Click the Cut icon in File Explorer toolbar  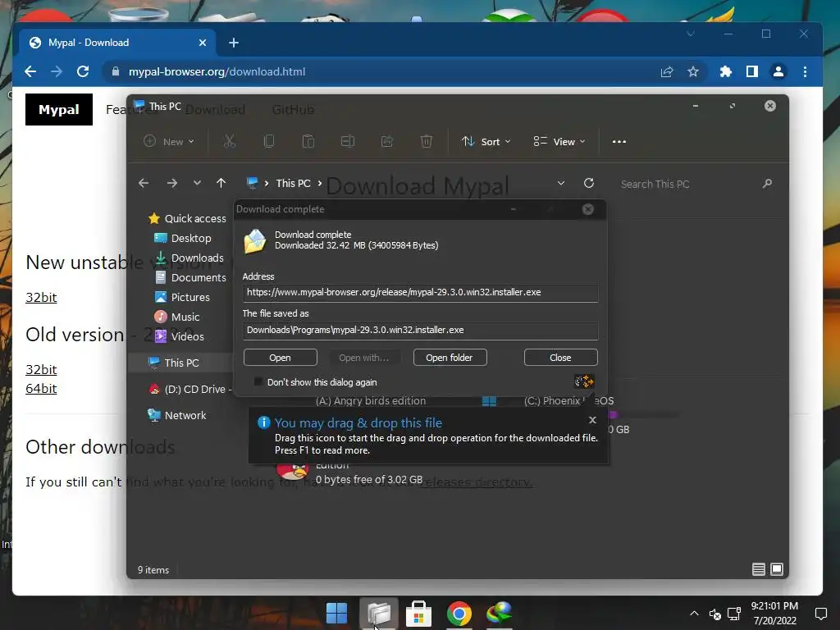pyautogui.click(x=230, y=141)
